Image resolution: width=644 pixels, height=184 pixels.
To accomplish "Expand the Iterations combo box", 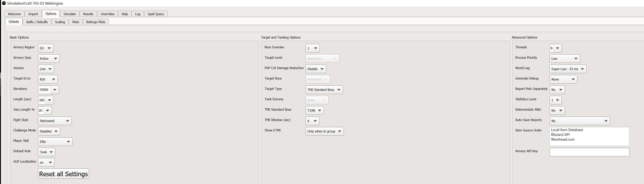I will coord(55,90).
